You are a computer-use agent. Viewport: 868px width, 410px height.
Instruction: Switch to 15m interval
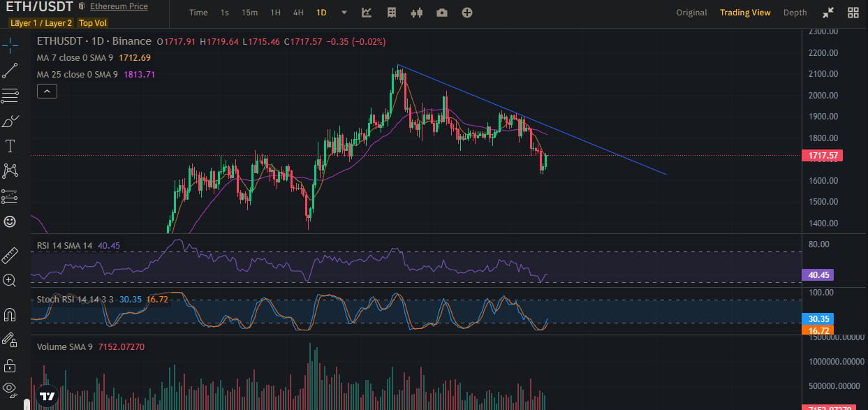click(x=249, y=13)
